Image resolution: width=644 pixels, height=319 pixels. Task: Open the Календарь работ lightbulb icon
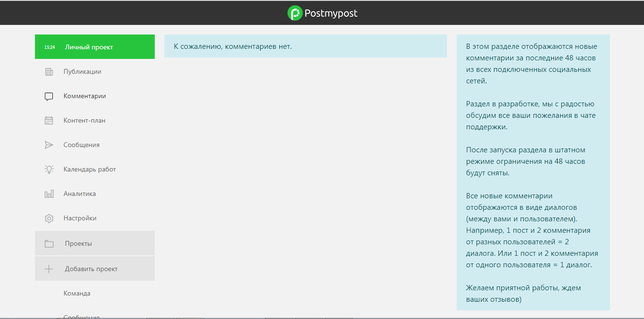click(48, 169)
